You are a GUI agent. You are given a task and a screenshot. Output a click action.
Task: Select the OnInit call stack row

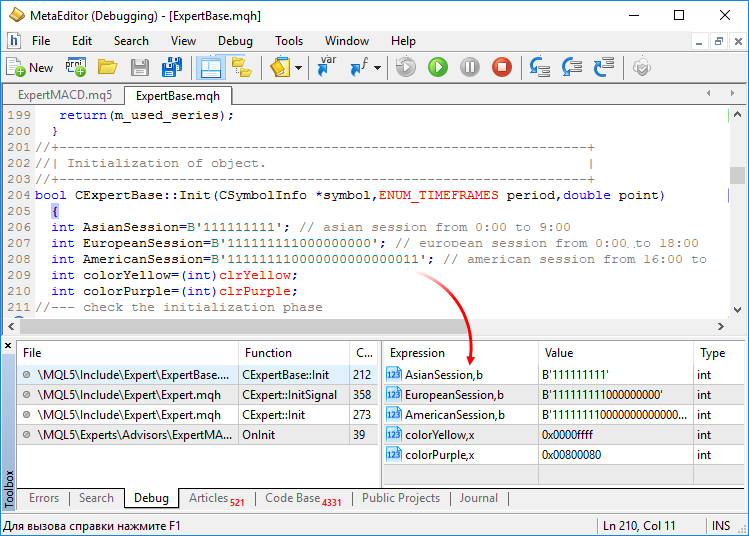coord(199,435)
